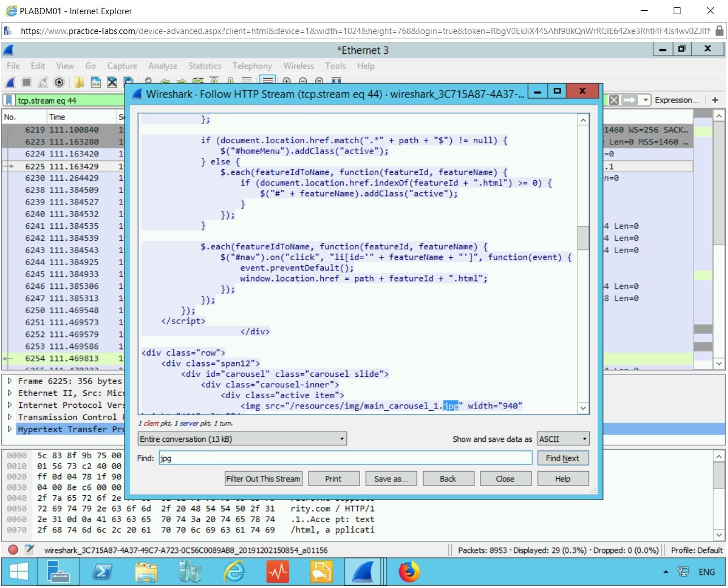Print the stream content
The width and height of the screenshot is (728, 588).
333,479
